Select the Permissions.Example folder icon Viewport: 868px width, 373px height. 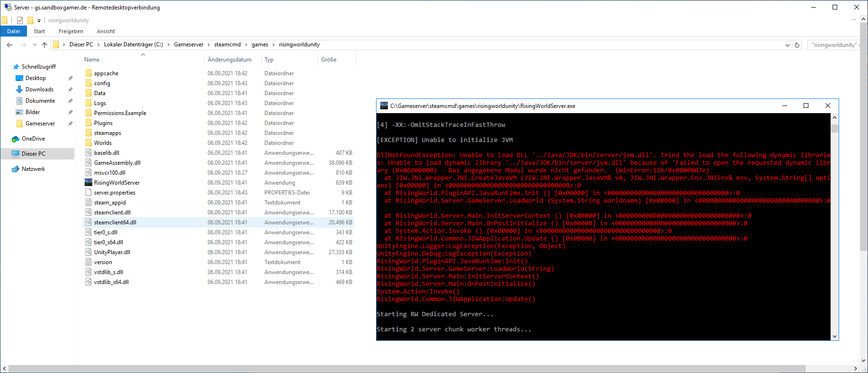pos(88,113)
